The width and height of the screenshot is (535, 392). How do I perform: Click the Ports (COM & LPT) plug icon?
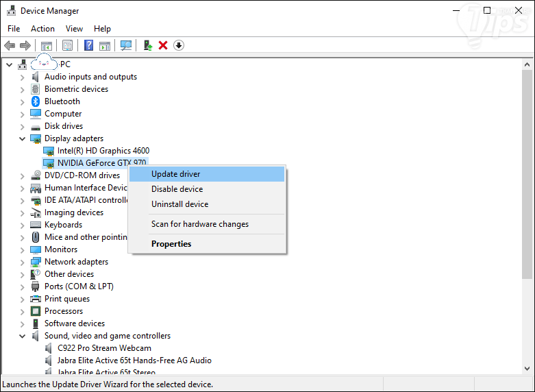pyautogui.click(x=36, y=286)
